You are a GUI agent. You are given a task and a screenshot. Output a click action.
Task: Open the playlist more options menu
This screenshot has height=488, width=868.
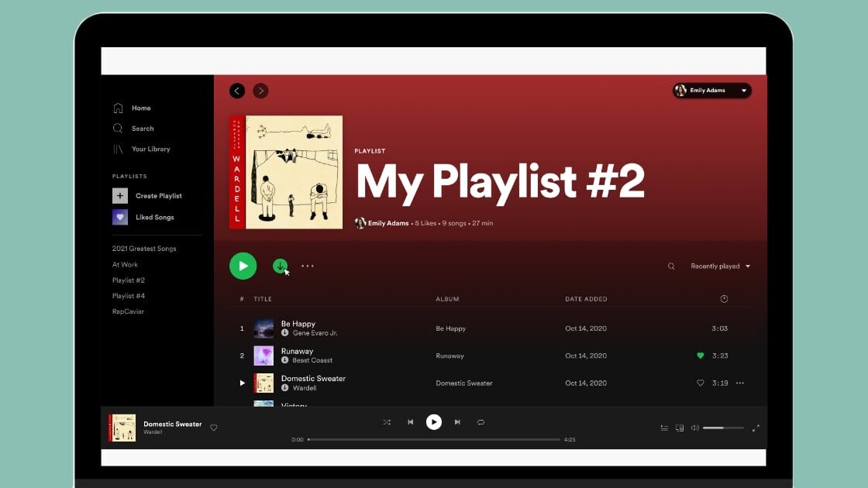coord(308,266)
